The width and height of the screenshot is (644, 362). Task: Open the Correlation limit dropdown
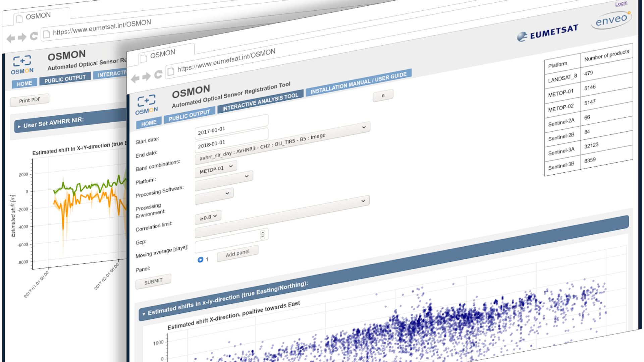tap(208, 217)
